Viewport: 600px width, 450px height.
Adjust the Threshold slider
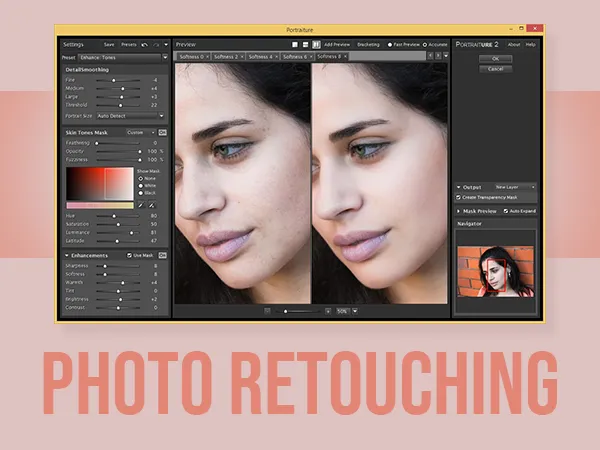[118, 105]
